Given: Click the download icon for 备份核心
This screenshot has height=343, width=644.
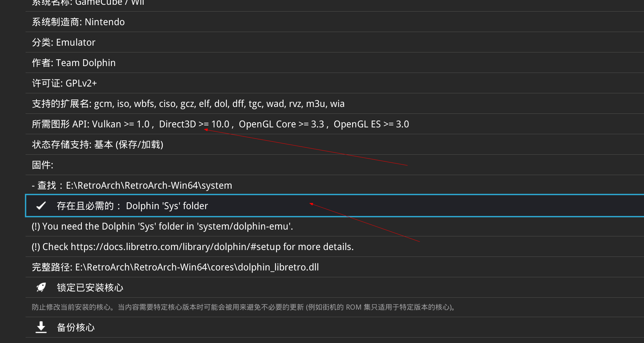Looking at the screenshot, I should pos(41,327).
